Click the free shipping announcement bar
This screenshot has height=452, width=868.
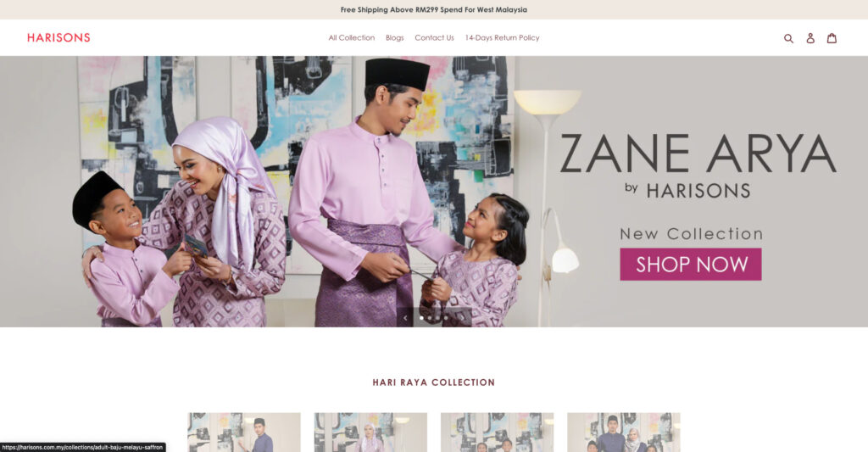(434, 9)
